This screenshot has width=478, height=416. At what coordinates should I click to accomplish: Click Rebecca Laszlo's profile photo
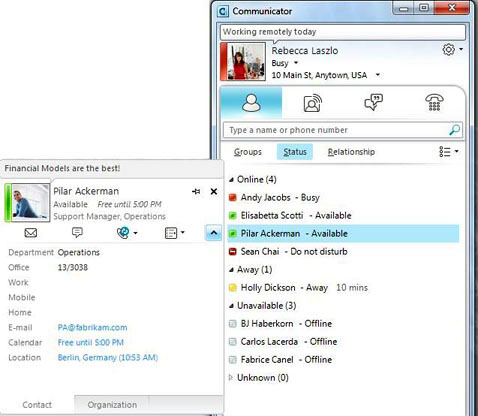tap(246, 61)
